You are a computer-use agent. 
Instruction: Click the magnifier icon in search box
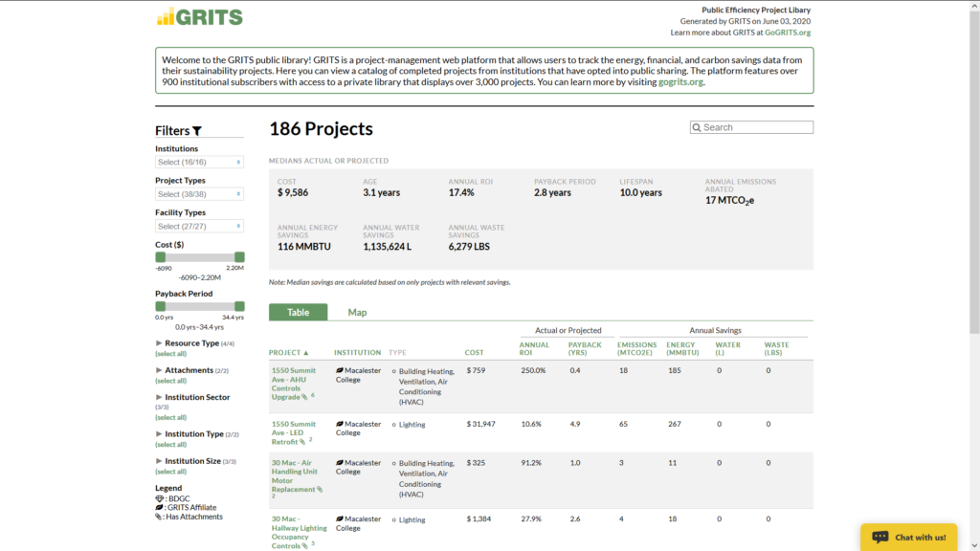tap(697, 127)
